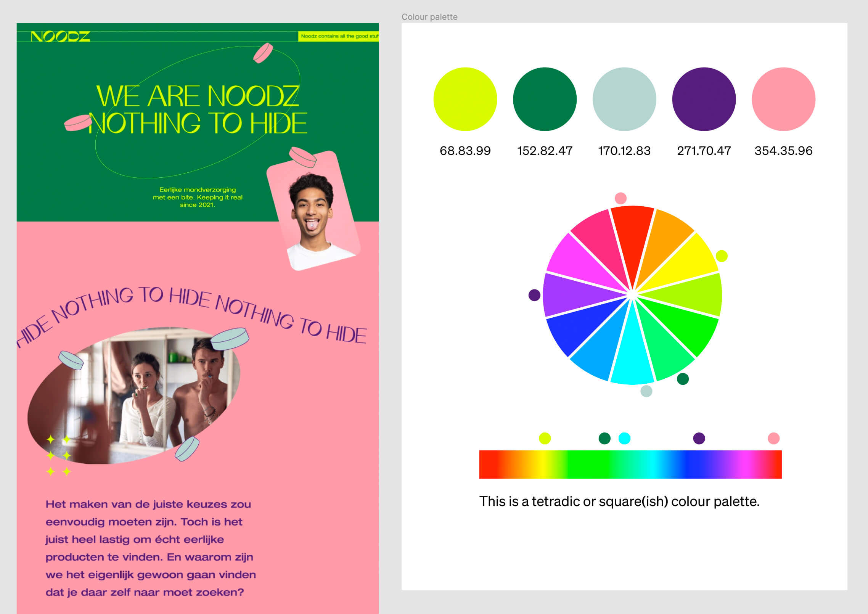Image resolution: width=868 pixels, height=614 pixels.
Task: Click the smiling man portrait card
Action: tap(313, 214)
